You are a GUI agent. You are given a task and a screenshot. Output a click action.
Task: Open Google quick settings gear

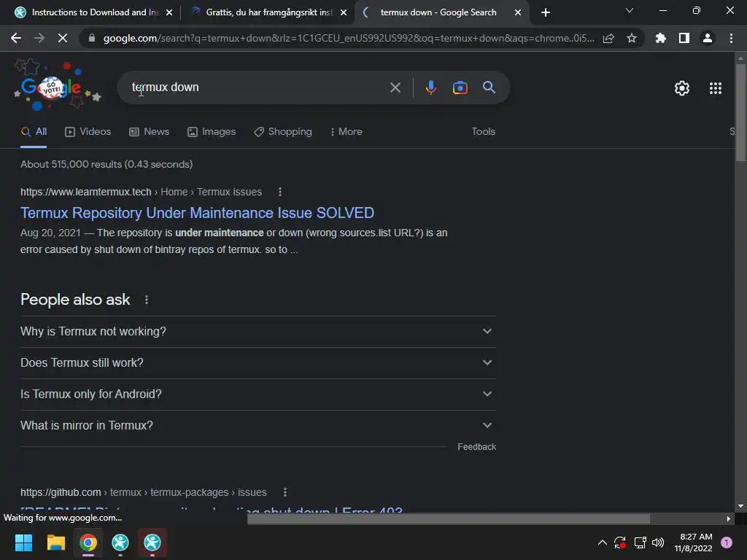pyautogui.click(x=682, y=88)
